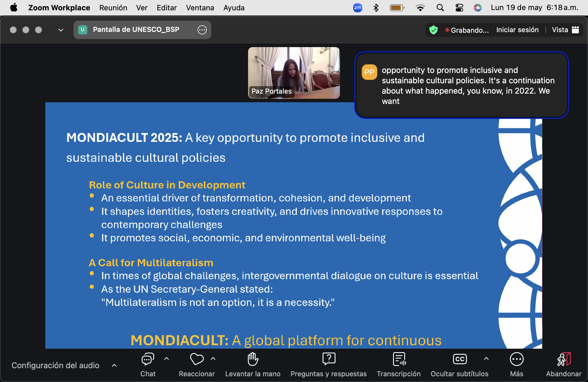Viewport: 588px width, 382px height.
Task: Select Paz Portales video thumbnail
Action: [294, 73]
